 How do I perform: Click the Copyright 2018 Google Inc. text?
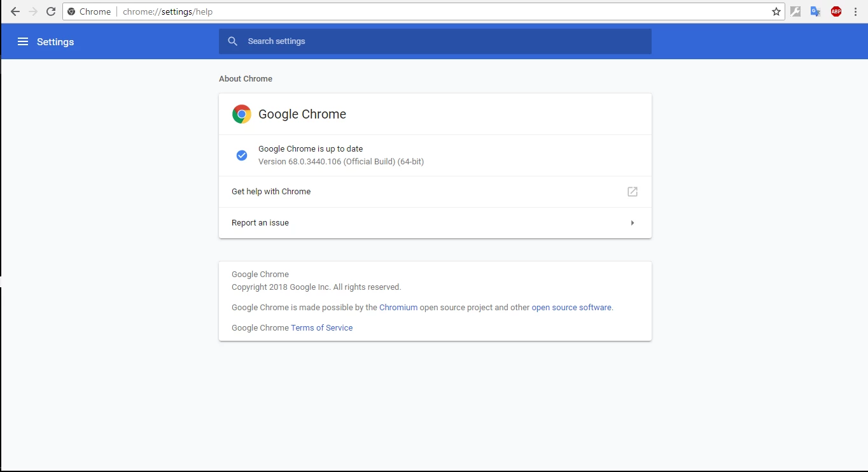pyautogui.click(x=316, y=287)
